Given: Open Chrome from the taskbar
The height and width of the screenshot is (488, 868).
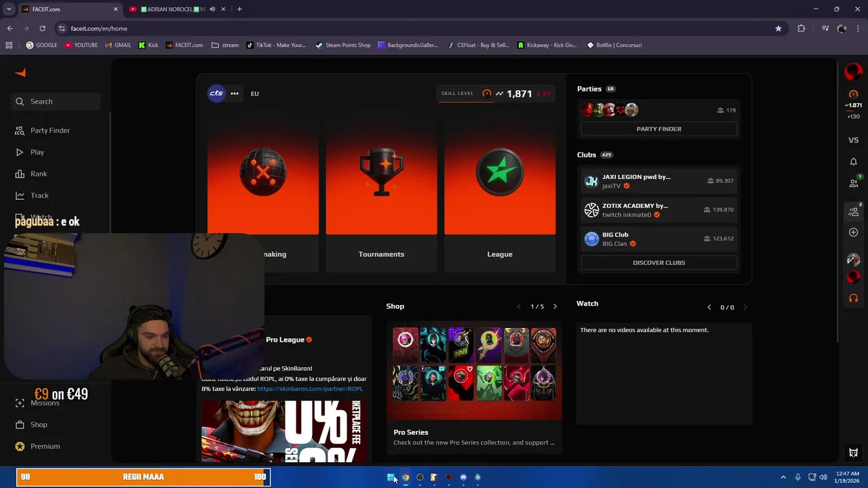Looking at the screenshot, I should coord(406,477).
